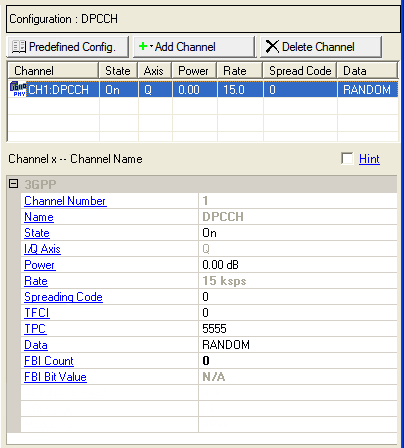Image resolution: width=404 pixels, height=448 pixels.
Task: Click the Data column header
Action: pyautogui.click(x=368, y=71)
